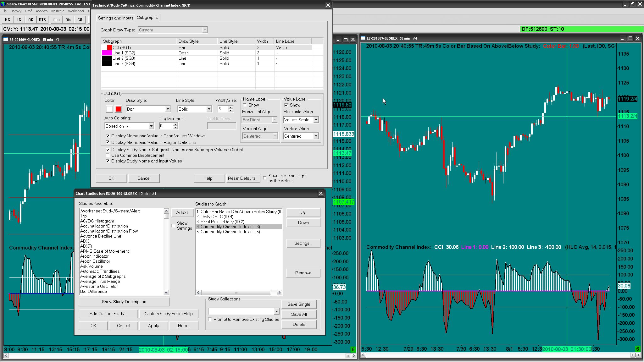Click the Reset Defaults button
This screenshot has width=644, height=362.
(x=243, y=178)
